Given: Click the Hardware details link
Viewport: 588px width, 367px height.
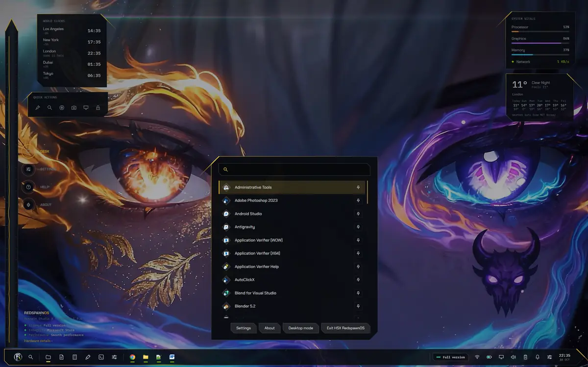Looking at the screenshot, I should [37, 341].
